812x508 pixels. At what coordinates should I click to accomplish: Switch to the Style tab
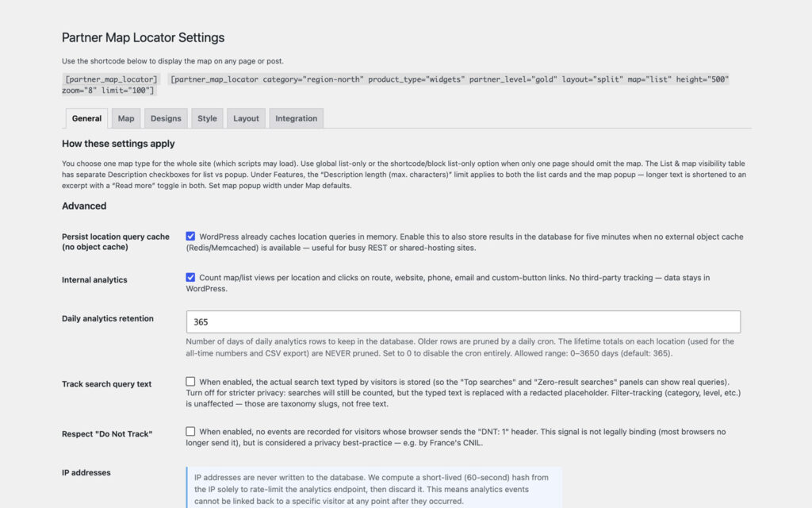207,118
